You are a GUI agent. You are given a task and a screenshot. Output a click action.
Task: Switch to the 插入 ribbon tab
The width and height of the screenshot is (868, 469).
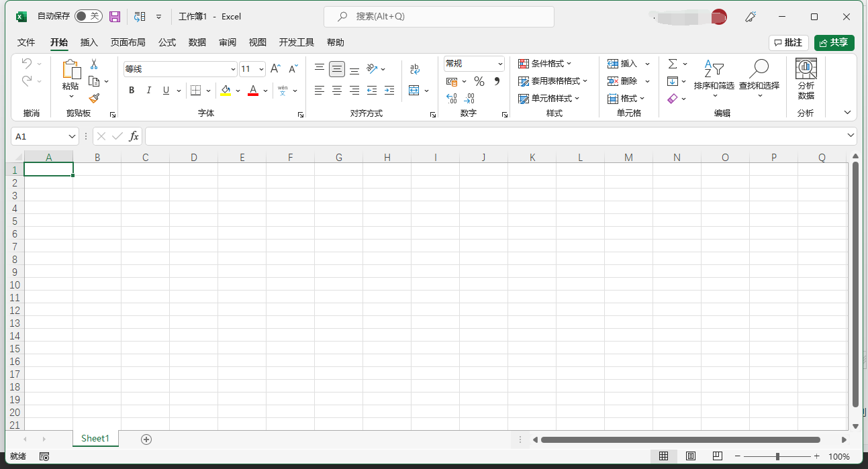pos(89,42)
